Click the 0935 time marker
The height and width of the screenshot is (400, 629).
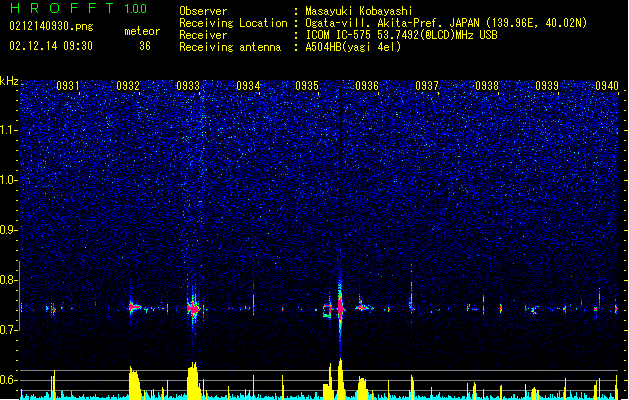pyautogui.click(x=307, y=86)
